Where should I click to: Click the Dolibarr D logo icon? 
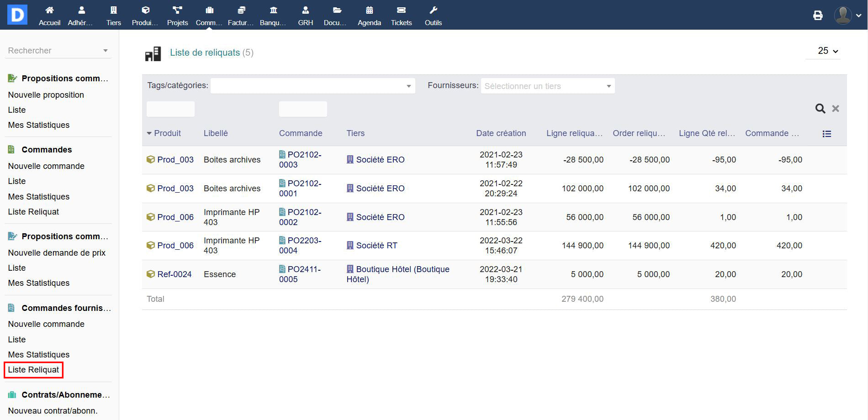17,15
